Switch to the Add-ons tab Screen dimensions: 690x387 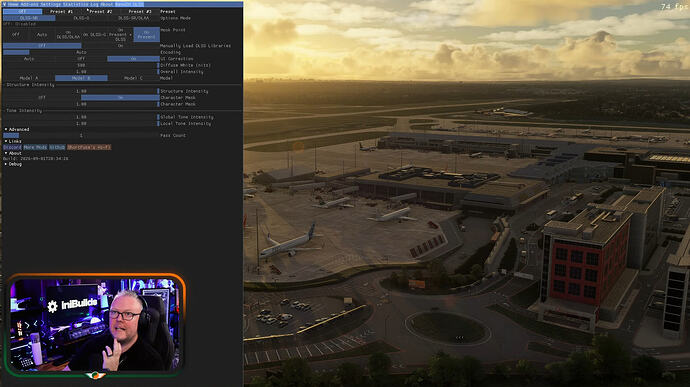click(29, 4)
